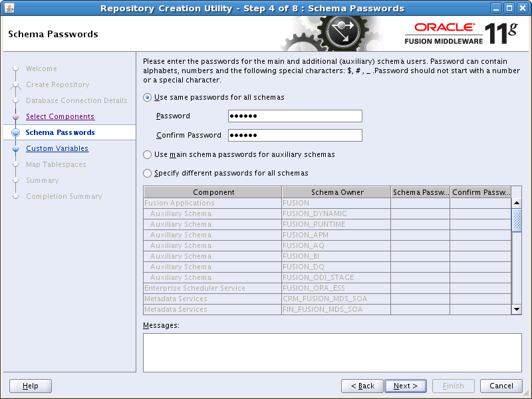Click the scroll down arrow of the schema table
The width and height of the screenshot is (532, 399).
pyautogui.click(x=517, y=309)
